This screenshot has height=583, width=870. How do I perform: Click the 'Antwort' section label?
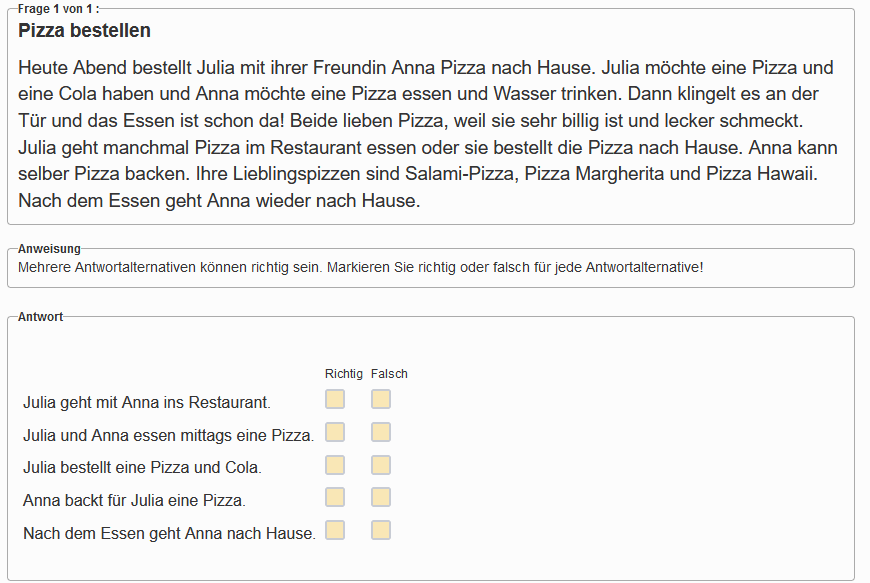tap(40, 317)
